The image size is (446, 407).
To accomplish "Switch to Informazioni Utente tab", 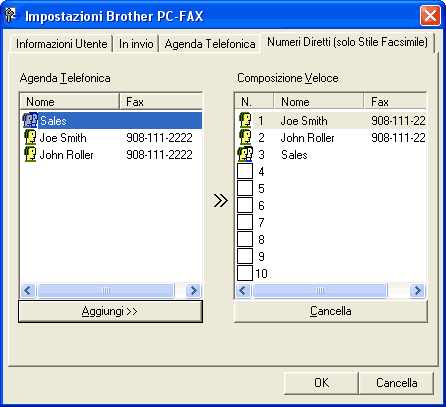I will pos(62,44).
